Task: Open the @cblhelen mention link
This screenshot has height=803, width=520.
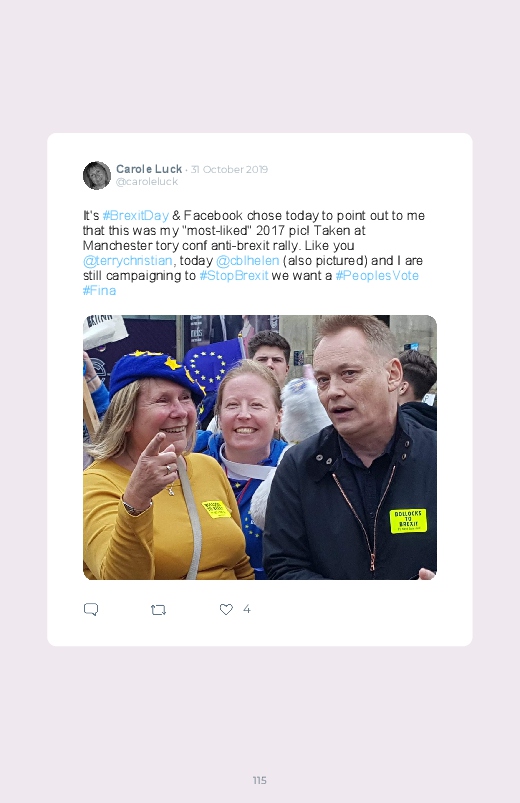Action: tap(247, 261)
